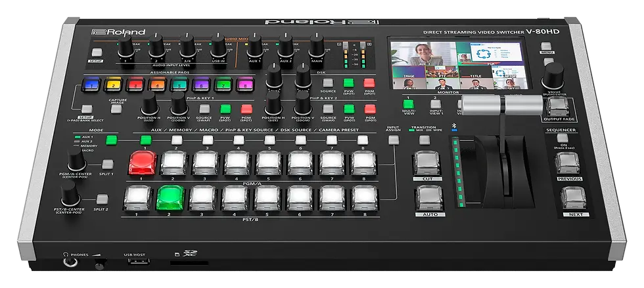Toggle the PinP & KEY 2 green PVW button
Screen dimensions: 644x288
(349, 109)
